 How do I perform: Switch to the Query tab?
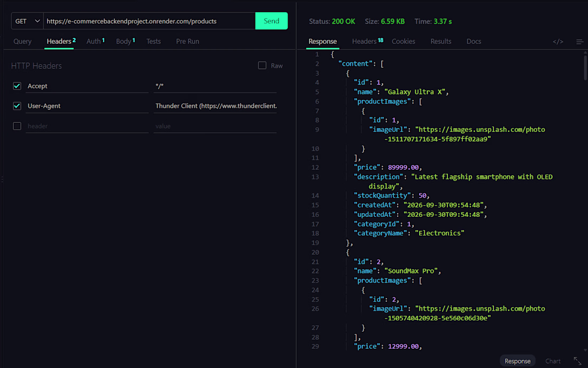pyautogui.click(x=22, y=41)
